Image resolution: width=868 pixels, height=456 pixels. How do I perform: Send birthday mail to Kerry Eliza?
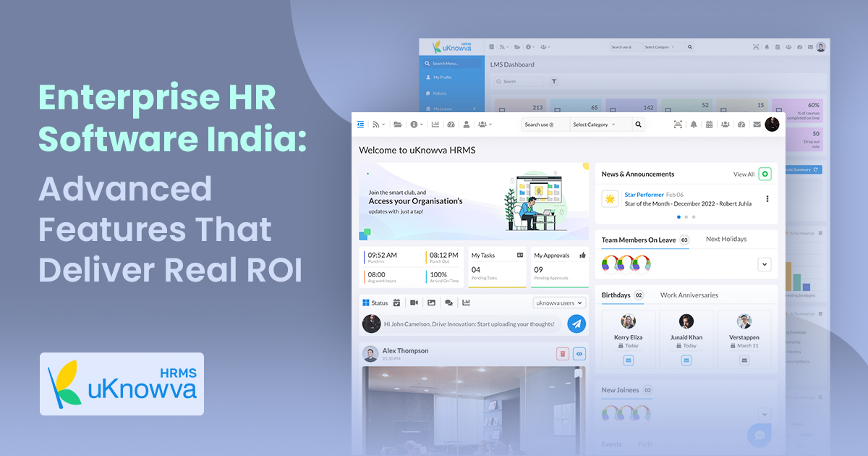pyautogui.click(x=628, y=360)
